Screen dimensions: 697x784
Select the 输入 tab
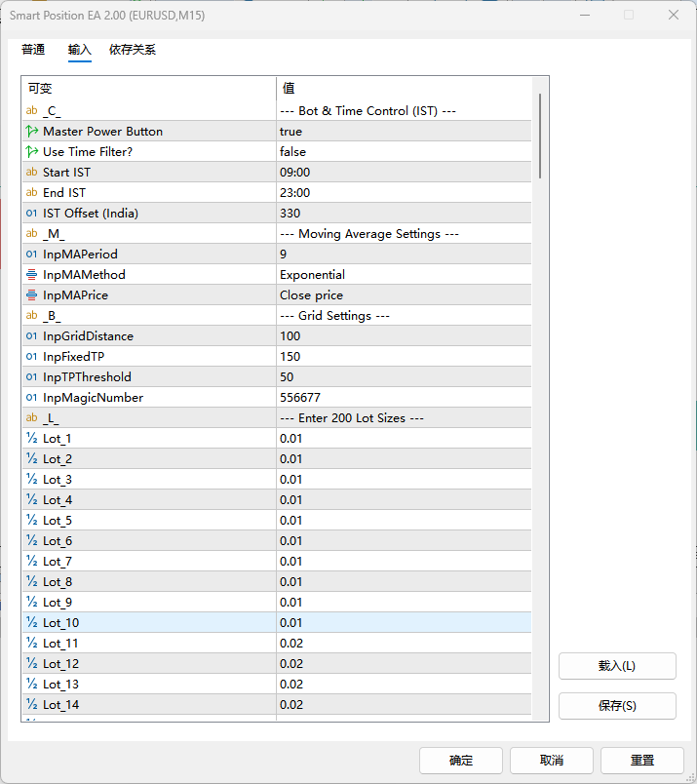coord(80,50)
